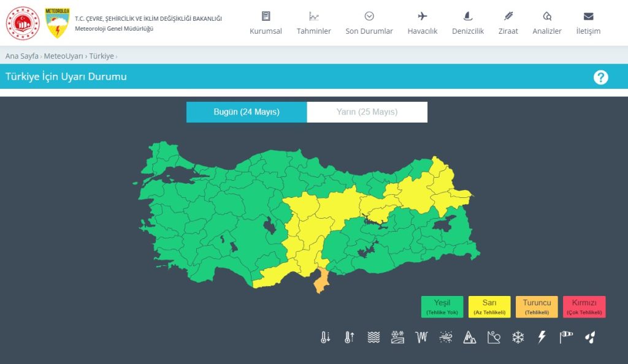628x364 pixels.
Task: Click the Turuncu (Tehlikeli) legend box
Action: [x=537, y=307]
